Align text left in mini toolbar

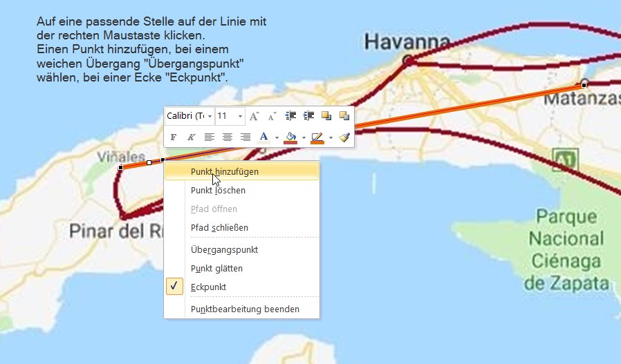click(x=209, y=137)
